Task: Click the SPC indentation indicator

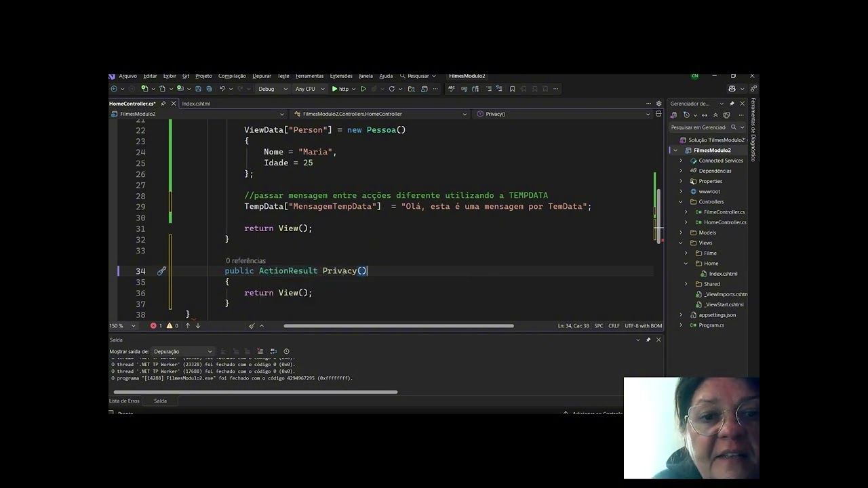Action: pyautogui.click(x=599, y=326)
